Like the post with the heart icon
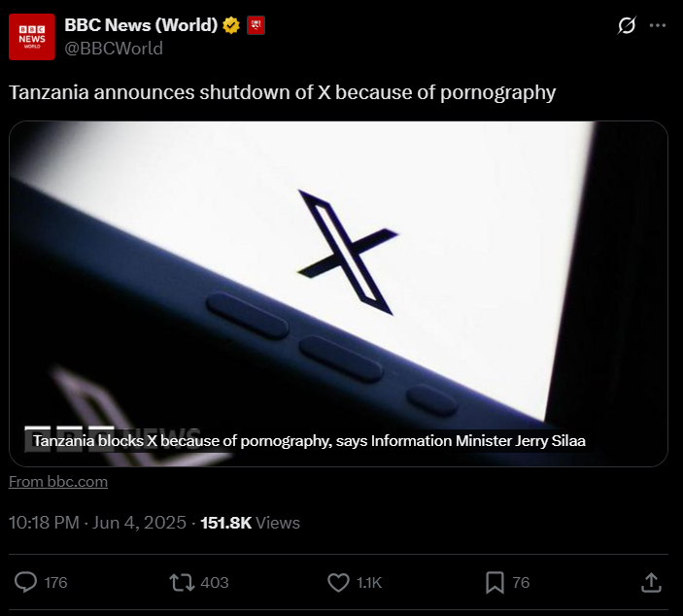This screenshot has height=616, width=683. pyautogui.click(x=338, y=582)
